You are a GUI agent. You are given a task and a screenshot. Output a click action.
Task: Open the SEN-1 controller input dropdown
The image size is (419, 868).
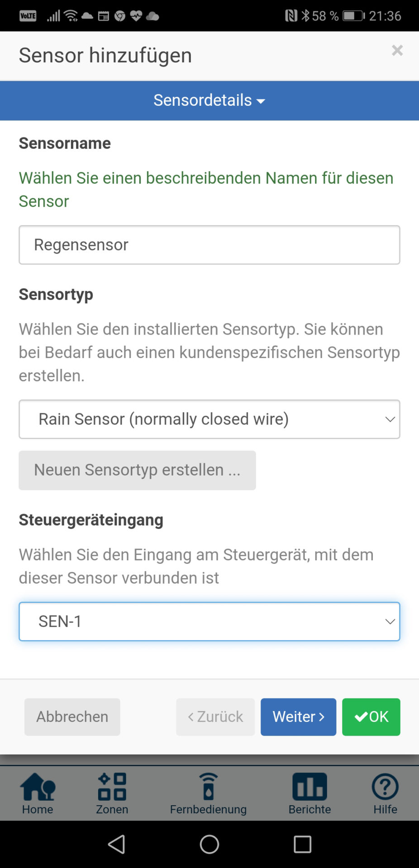[209, 621]
